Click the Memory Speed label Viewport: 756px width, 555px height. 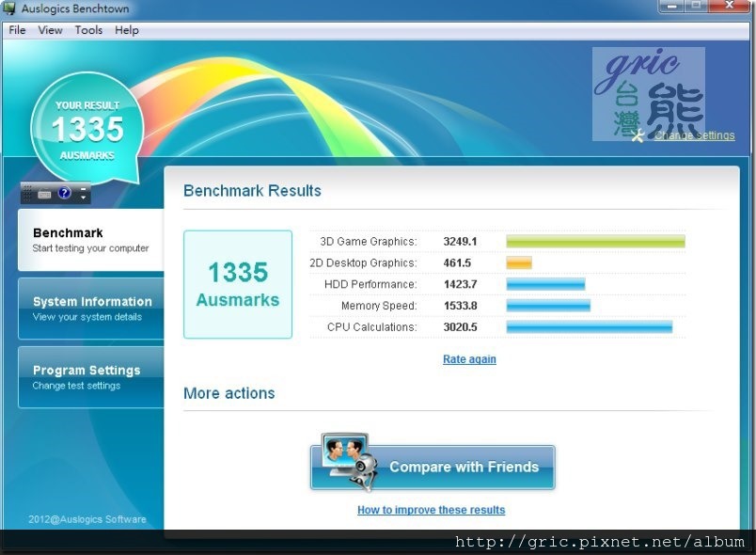(379, 306)
